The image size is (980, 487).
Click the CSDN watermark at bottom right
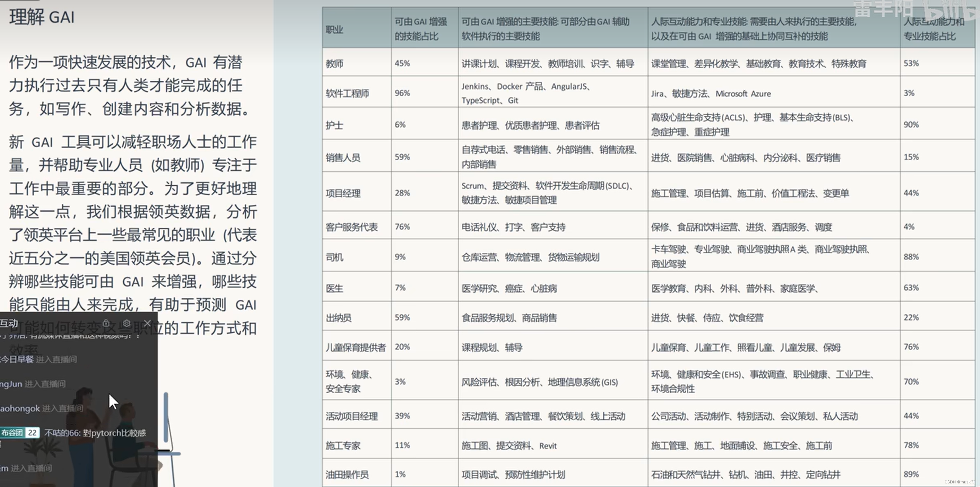point(959,482)
